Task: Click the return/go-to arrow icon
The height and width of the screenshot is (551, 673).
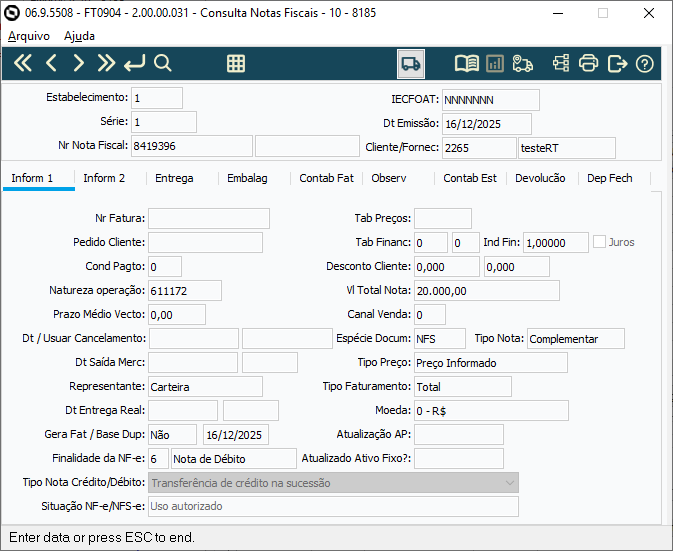Action: pos(135,64)
